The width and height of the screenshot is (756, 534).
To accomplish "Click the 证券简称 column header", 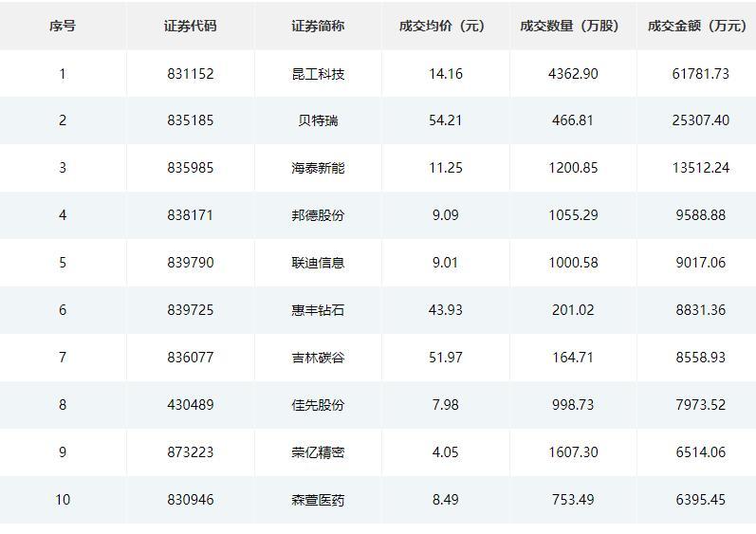I will [318, 26].
